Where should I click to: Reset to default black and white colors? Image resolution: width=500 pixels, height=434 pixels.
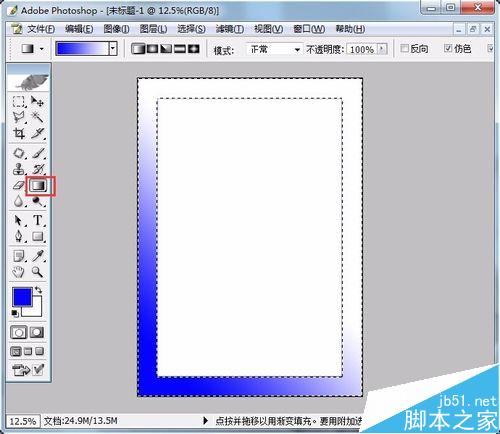tap(15, 313)
